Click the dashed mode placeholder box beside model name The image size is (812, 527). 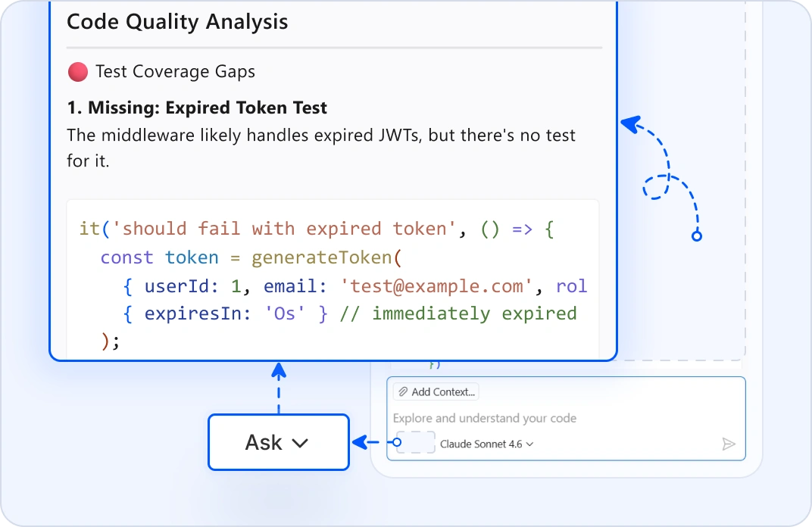pos(415,443)
